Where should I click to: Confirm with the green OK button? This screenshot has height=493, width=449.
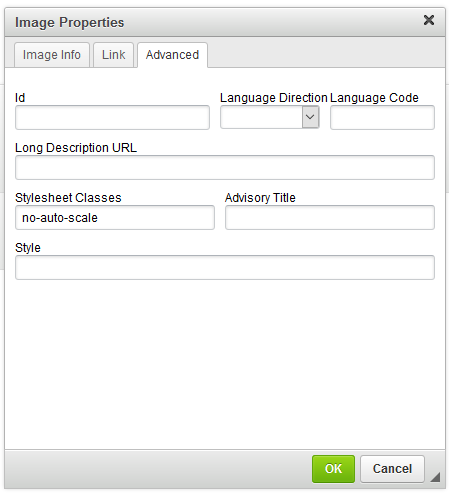coord(333,469)
